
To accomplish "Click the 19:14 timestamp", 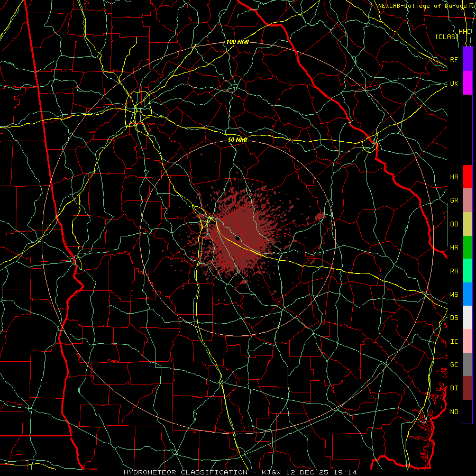I will [346, 472].
